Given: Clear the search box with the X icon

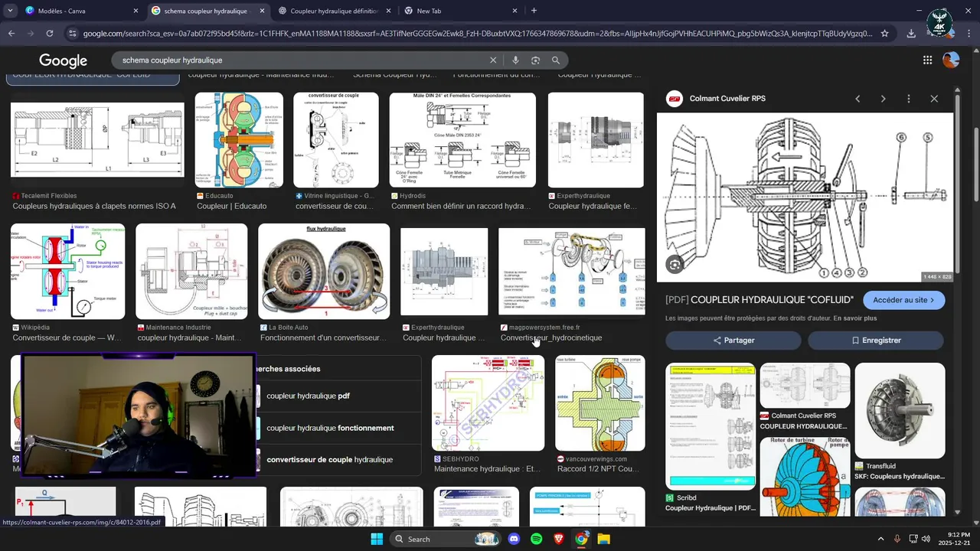Looking at the screenshot, I should click(x=493, y=60).
